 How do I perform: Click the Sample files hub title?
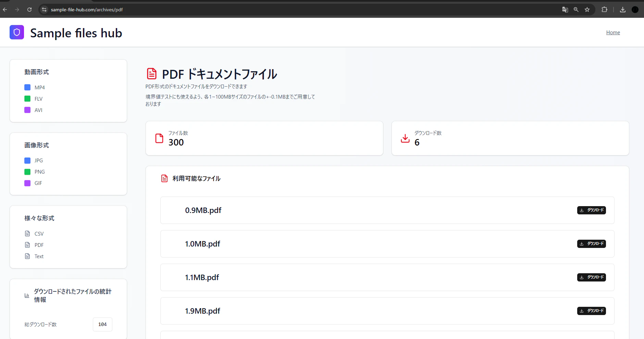(x=76, y=33)
